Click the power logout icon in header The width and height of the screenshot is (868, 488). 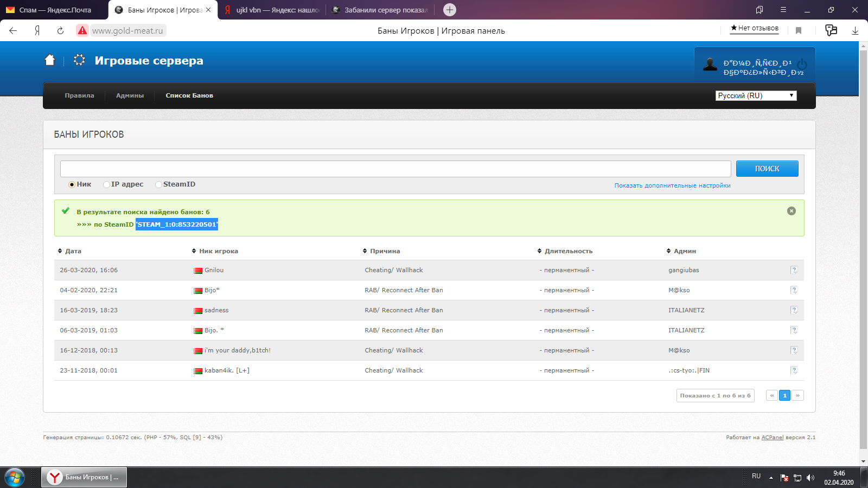pos(802,65)
